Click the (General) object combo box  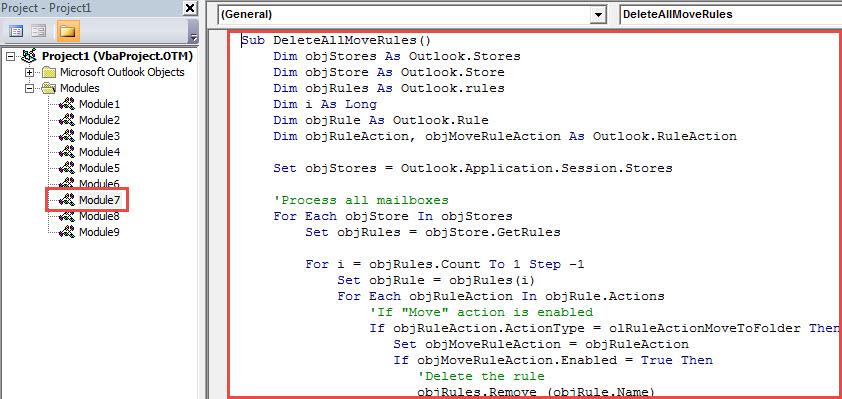[412, 15]
